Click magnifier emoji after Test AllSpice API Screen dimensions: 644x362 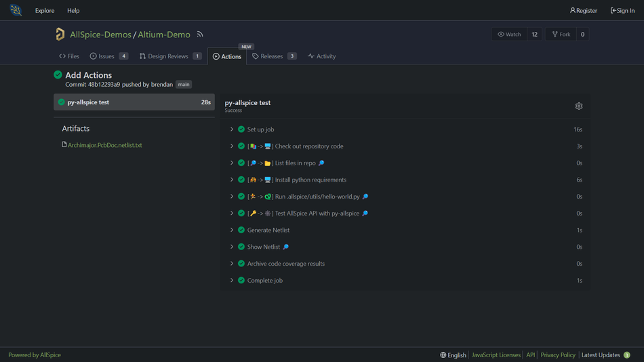(x=365, y=214)
